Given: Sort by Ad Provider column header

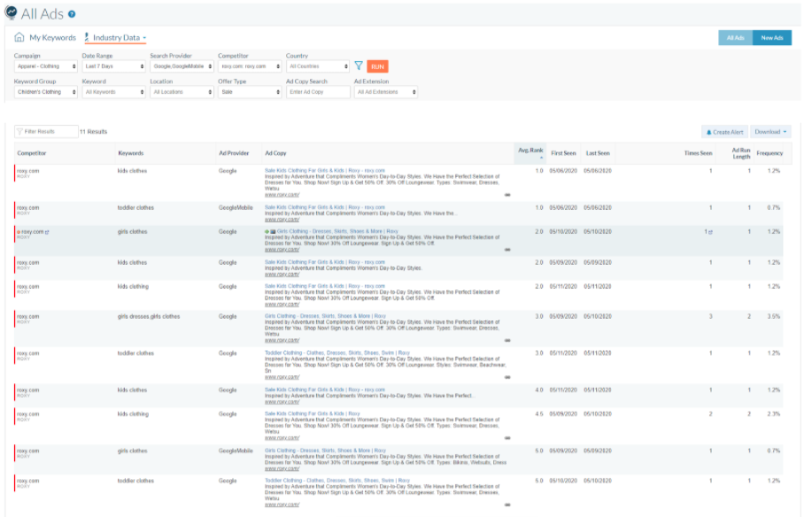Looking at the screenshot, I should click(x=234, y=153).
